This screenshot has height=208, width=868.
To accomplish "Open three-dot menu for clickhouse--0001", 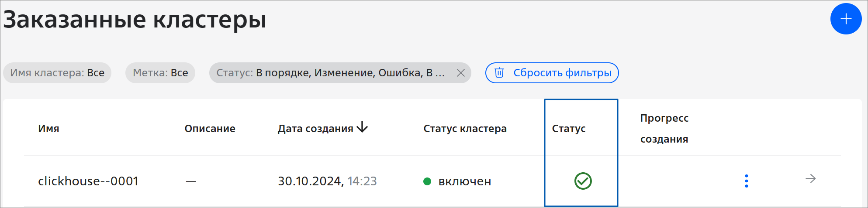I will (x=746, y=181).
